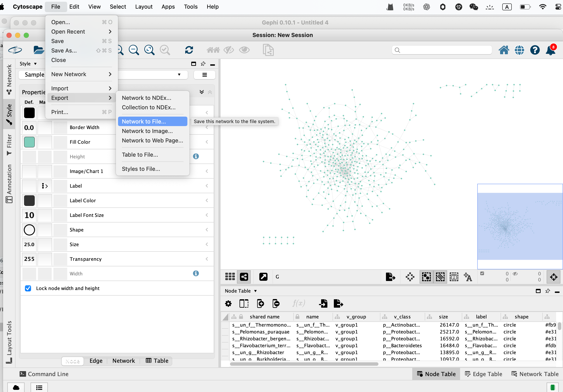Screen dimensions: 563x392
Task: Click the delete column icon
Action: click(276, 304)
